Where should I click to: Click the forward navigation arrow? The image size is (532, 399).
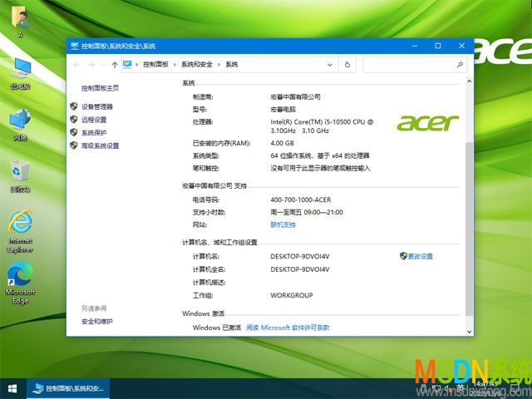91,65
